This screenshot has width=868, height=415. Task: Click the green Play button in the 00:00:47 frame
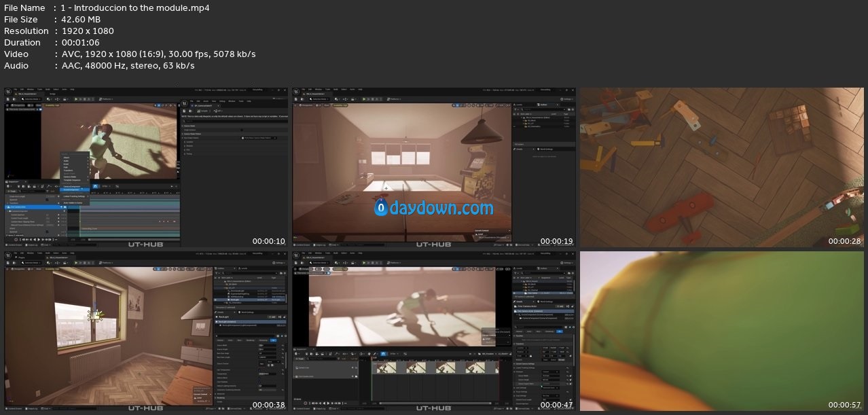coord(364,263)
